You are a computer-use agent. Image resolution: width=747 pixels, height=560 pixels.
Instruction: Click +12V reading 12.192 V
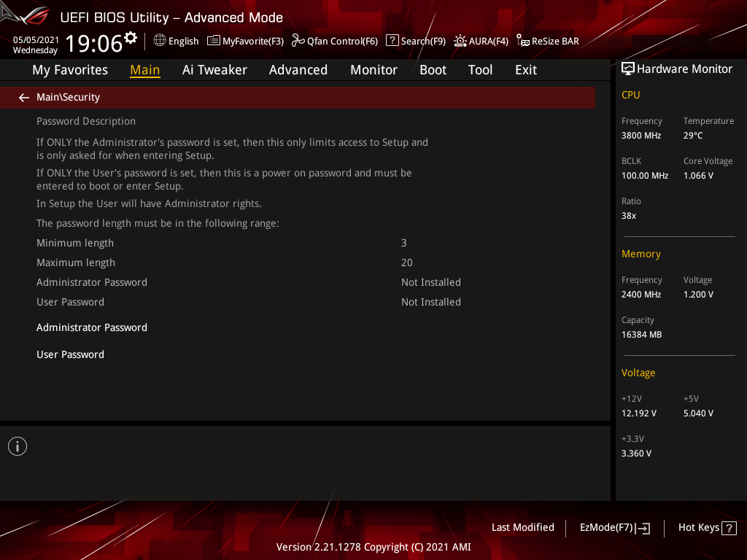pyautogui.click(x=639, y=413)
